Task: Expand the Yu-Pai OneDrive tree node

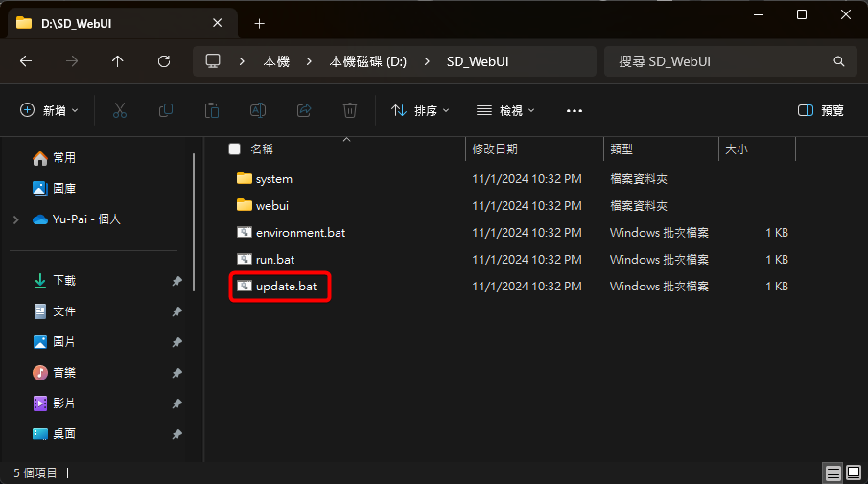Action: 15,219
